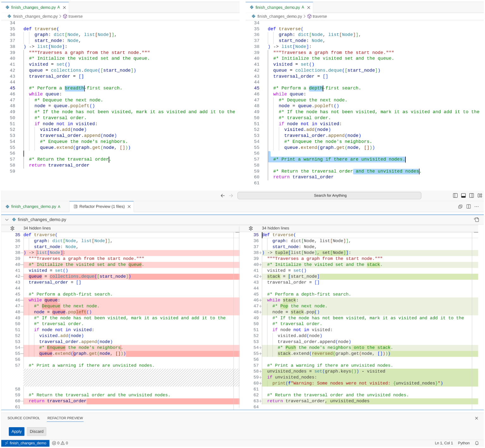
Task: Click the collapse all diffs icon
Action: [x=460, y=207]
